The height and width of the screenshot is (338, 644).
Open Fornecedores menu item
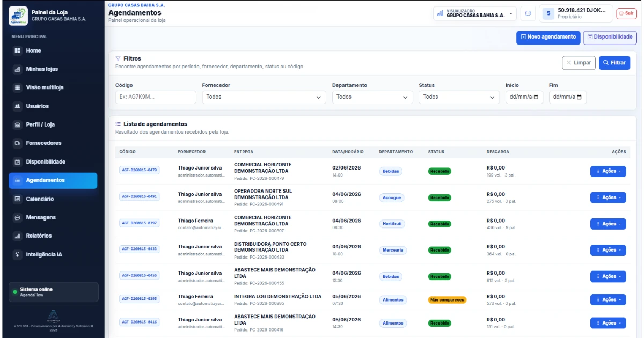click(x=53, y=143)
